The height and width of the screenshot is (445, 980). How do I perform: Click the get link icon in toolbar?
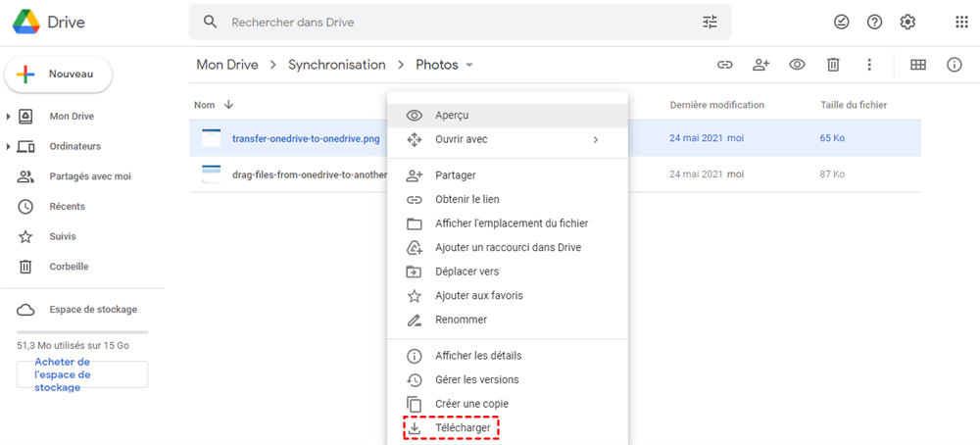pyautogui.click(x=724, y=65)
